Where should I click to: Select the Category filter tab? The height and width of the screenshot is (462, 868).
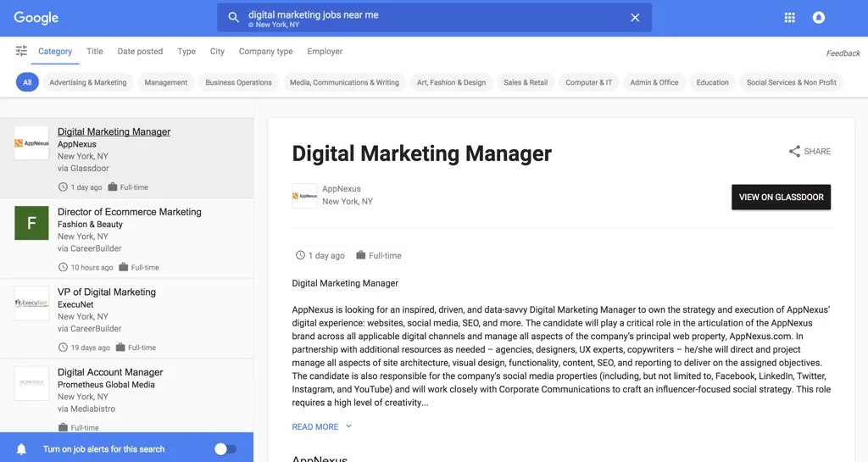coord(55,52)
